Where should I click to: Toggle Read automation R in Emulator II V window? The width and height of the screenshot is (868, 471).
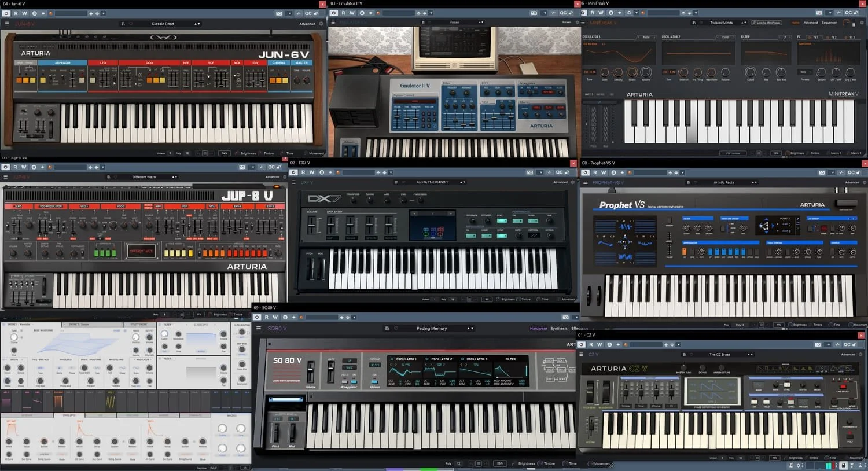coord(343,13)
